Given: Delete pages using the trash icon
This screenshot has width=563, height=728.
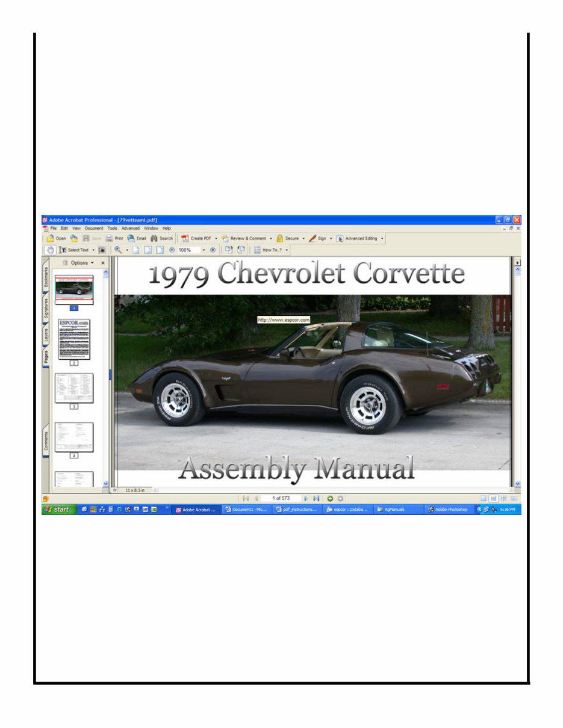Looking at the screenshot, I should pos(66,263).
